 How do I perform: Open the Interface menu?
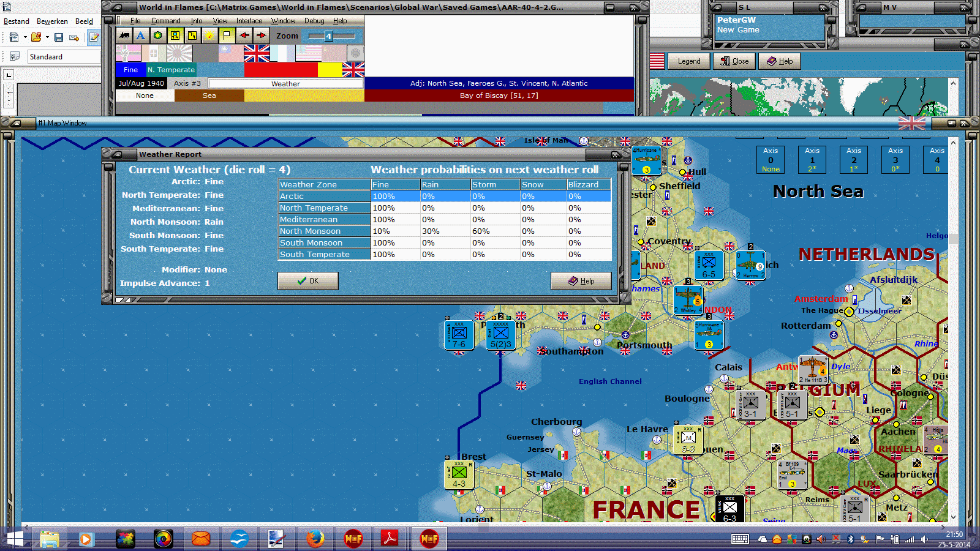(x=249, y=21)
